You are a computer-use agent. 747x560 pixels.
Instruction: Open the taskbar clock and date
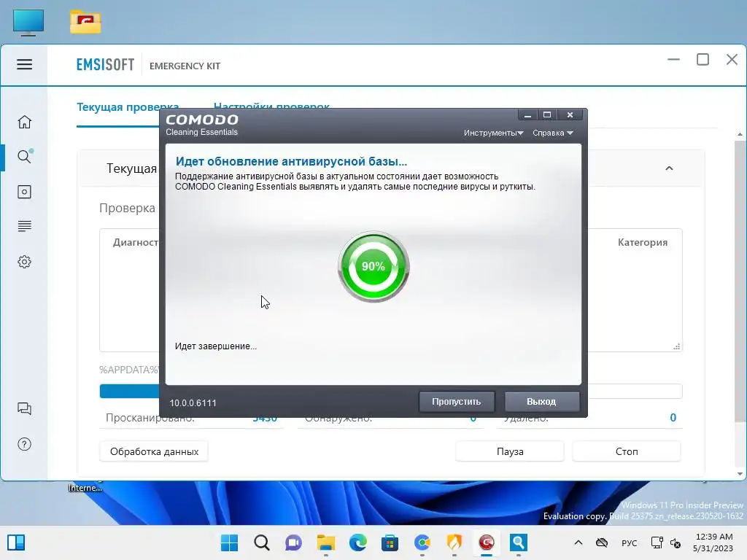pyautogui.click(x=713, y=542)
